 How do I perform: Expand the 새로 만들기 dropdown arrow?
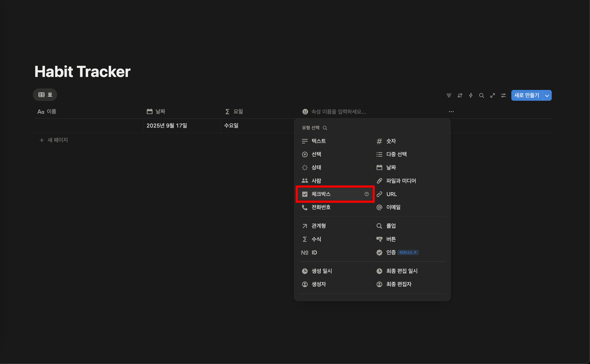pos(547,96)
